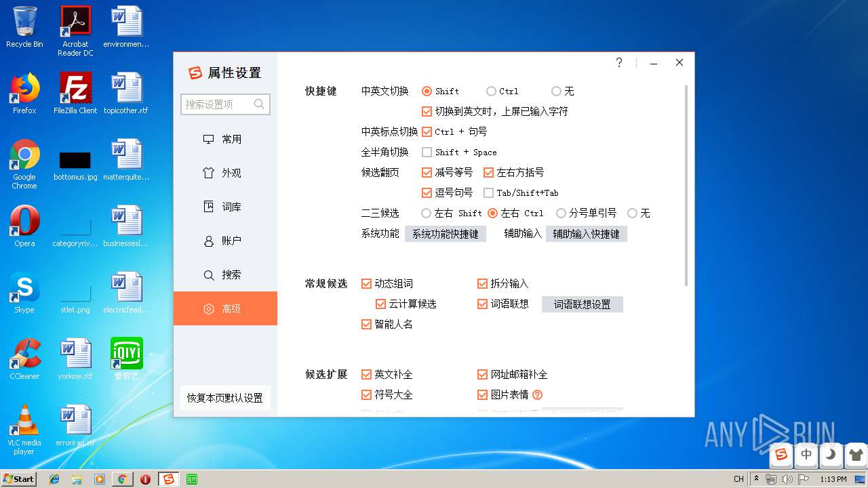The width and height of the screenshot is (868, 488).
Task: Open yorkme.rtf document on desktop
Action: [x=75, y=359]
